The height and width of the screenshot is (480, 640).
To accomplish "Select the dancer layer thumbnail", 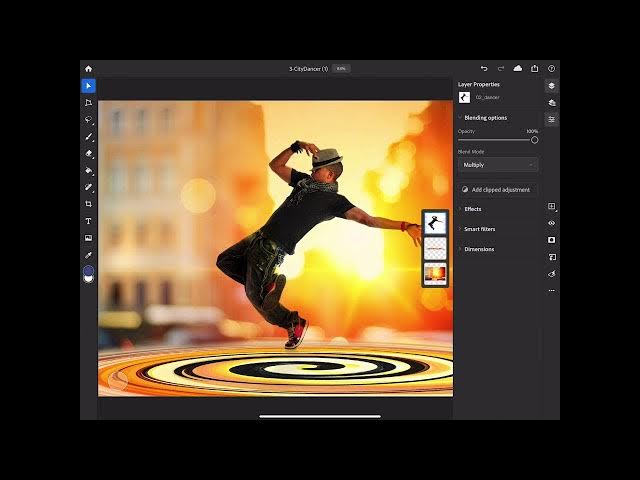I will point(435,223).
